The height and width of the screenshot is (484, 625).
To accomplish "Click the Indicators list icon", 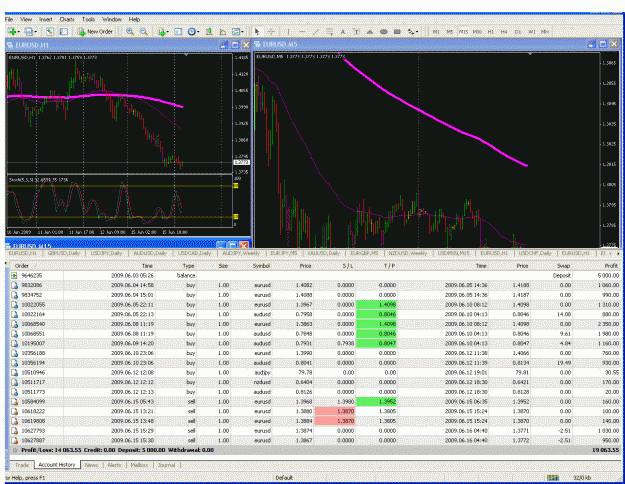I will point(161,32).
